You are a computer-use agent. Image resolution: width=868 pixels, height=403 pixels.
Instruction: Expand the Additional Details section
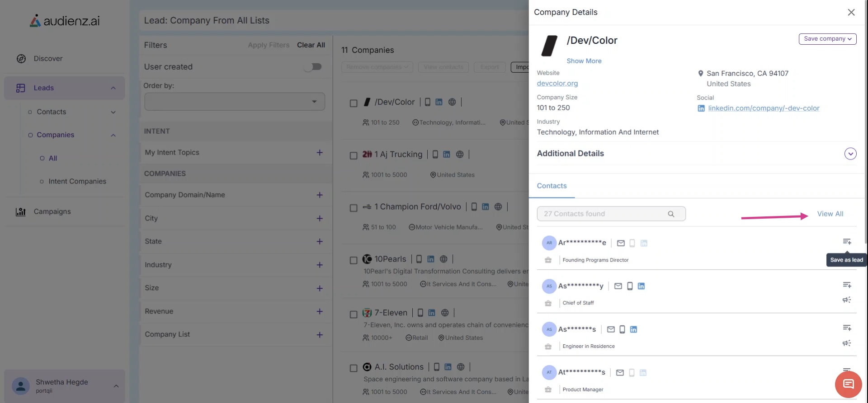(x=850, y=154)
